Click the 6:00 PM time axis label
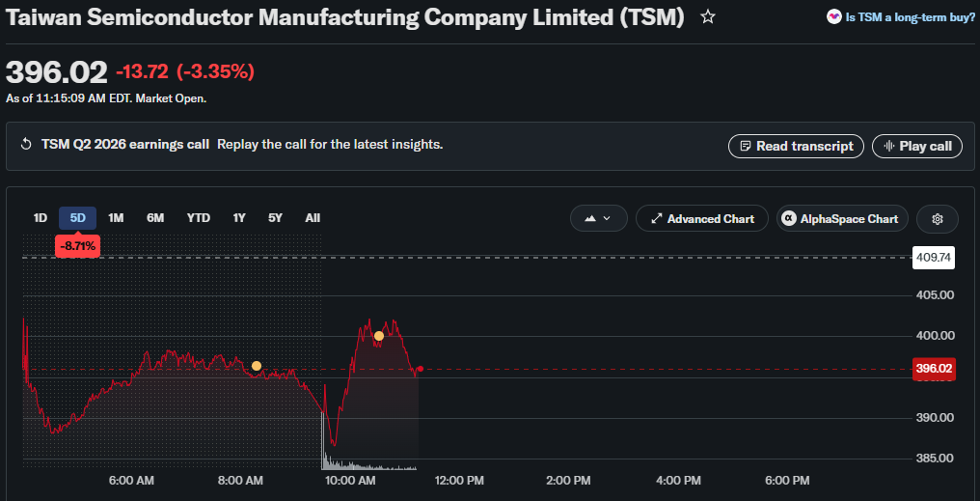This screenshot has height=501, width=980. click(787, 481)
